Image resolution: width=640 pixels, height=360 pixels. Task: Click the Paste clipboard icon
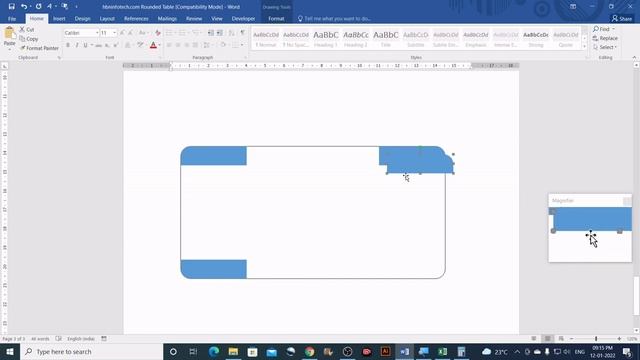[x=9, y=33]
